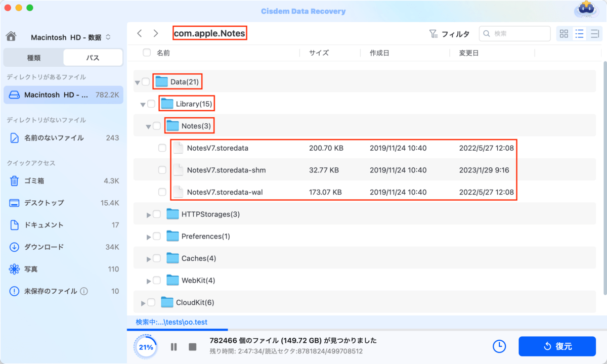Screen dimensions: 607x364
Task: Click the Trash icon in quick access
Action: pos(14,180)
